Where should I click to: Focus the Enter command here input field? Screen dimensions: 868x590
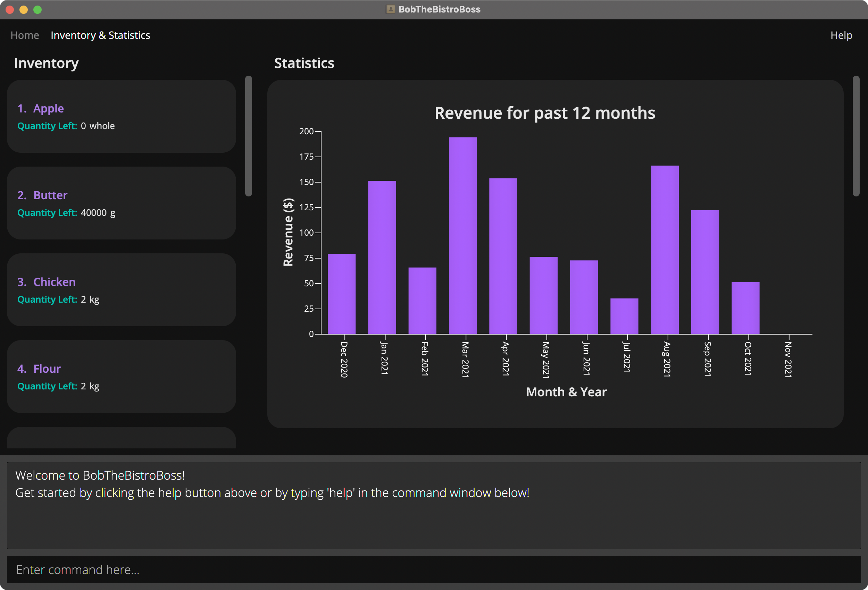click(433, 570)
